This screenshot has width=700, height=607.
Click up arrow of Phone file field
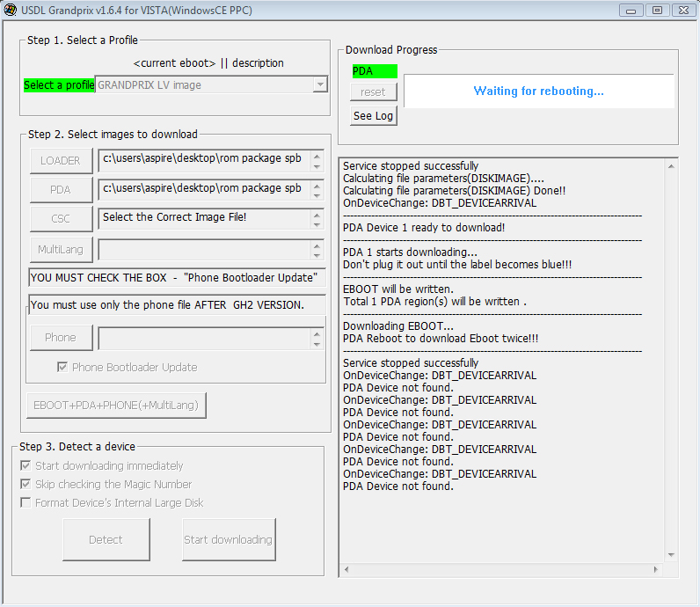[x=317, y=334]
